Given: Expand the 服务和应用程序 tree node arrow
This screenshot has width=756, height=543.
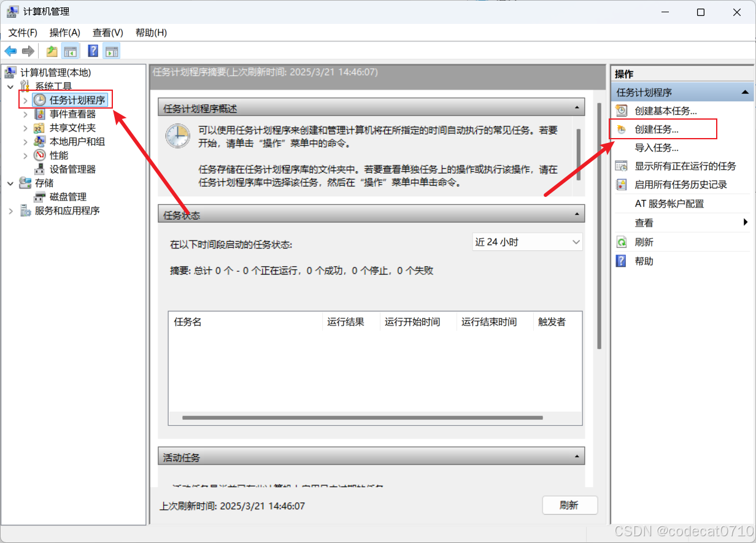Looking at the screenshot, I should coord(10,210).
